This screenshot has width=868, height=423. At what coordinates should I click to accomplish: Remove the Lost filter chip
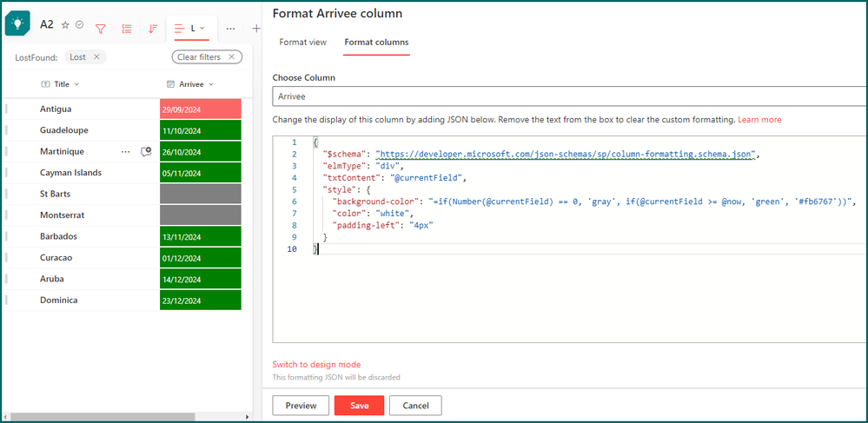pyautogui.click(x=96, y=57)
